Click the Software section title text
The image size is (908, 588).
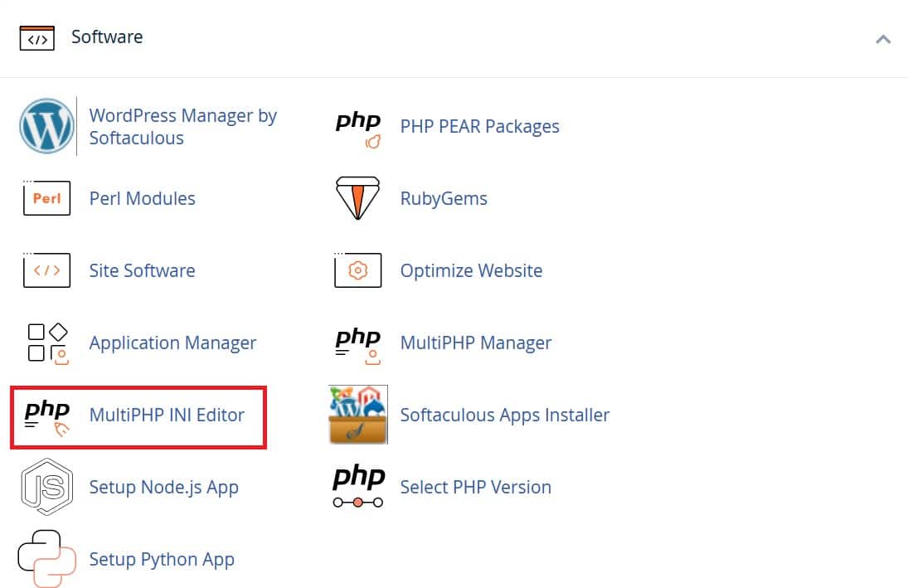(x=107, y=36)
